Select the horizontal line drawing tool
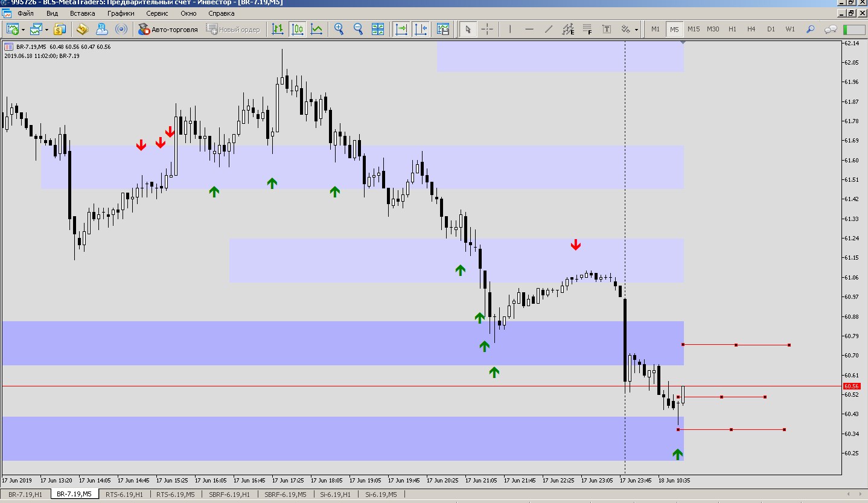This screenshot has height=503, width=868. coord(529,29)
